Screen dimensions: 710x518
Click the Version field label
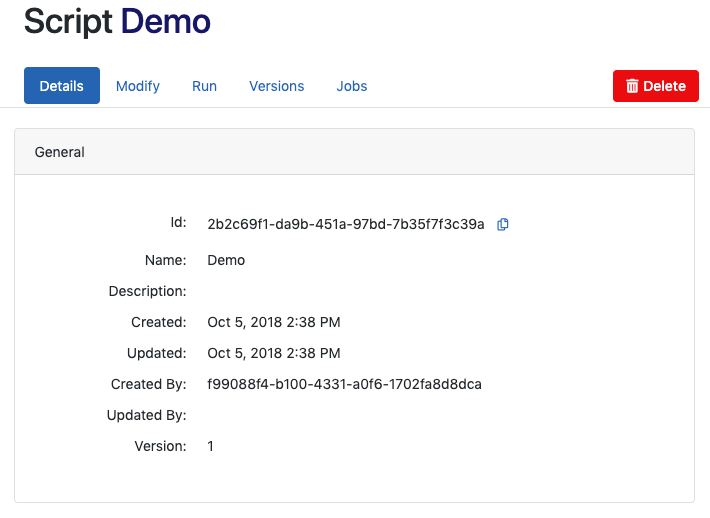coord(160,446)
